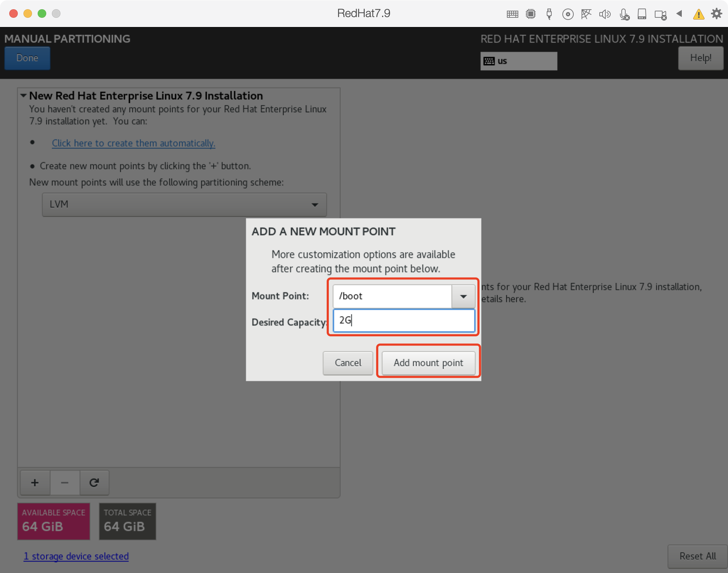The width and height of the screenshot is (728, 573).
Task: Click the minus remove mount point button
Action: pos(65,483)
